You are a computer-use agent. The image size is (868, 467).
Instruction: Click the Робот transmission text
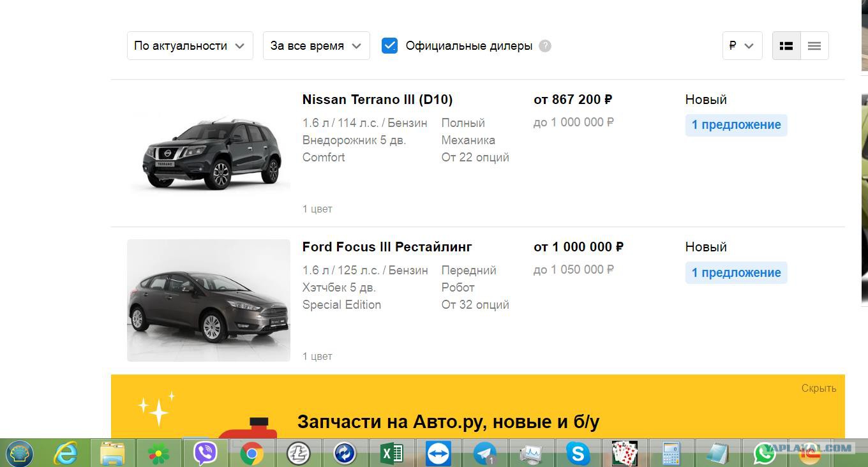pos(458,288)
